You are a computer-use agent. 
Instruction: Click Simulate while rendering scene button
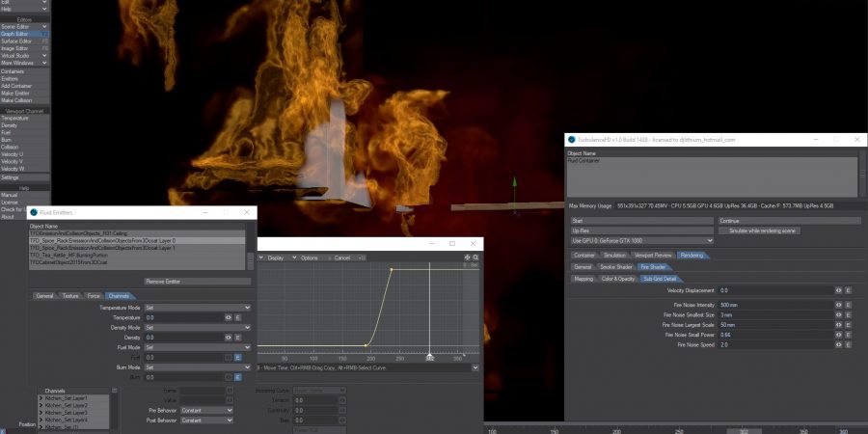pyautogui.click(x=759, y=231)
